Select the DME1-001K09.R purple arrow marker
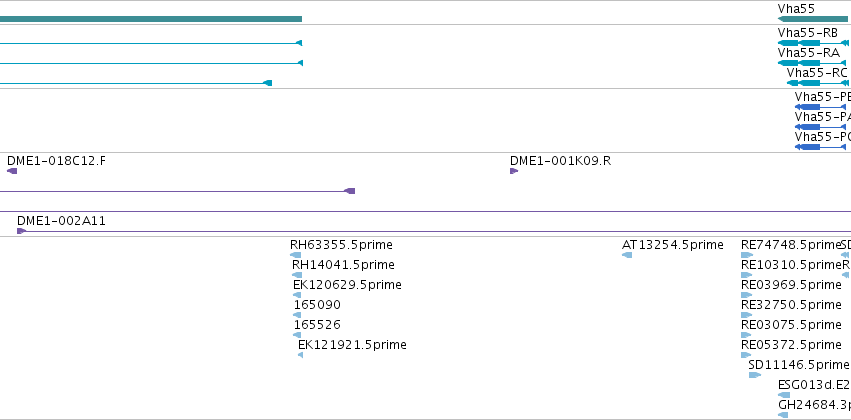The height and width of the screenshot is (420, 851). (x=514, y=171)
